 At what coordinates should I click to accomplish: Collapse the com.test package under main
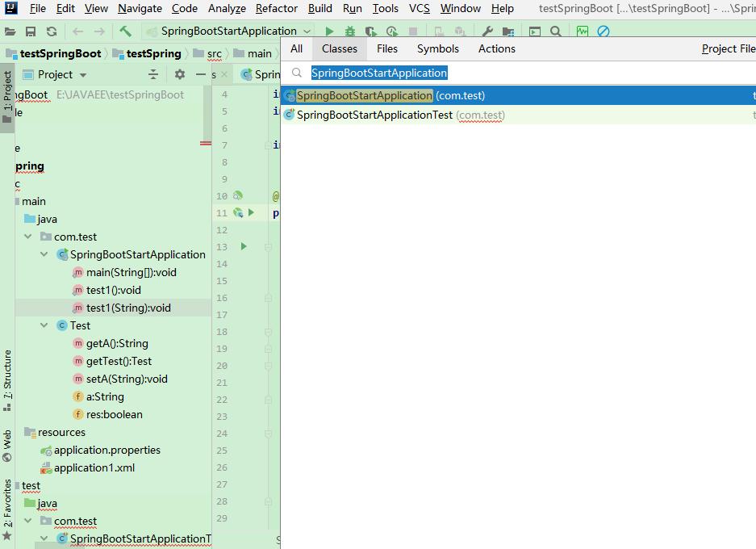(x=28, y=237)
